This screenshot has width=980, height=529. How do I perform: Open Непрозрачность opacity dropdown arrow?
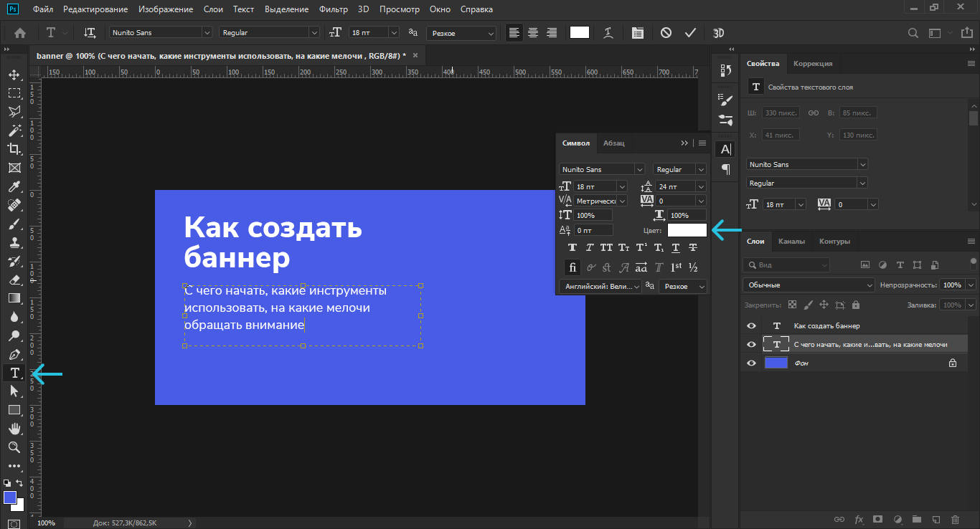tap(971, 285)
